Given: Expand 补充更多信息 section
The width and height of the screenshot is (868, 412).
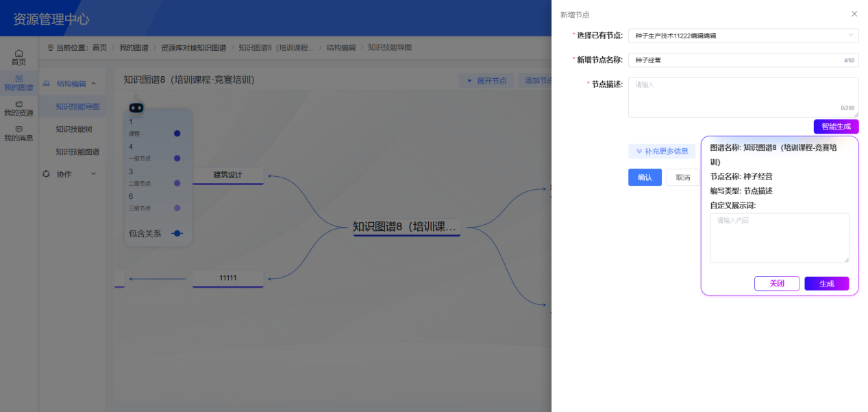Looking at the screenshot, I should [x=662, y=152].
